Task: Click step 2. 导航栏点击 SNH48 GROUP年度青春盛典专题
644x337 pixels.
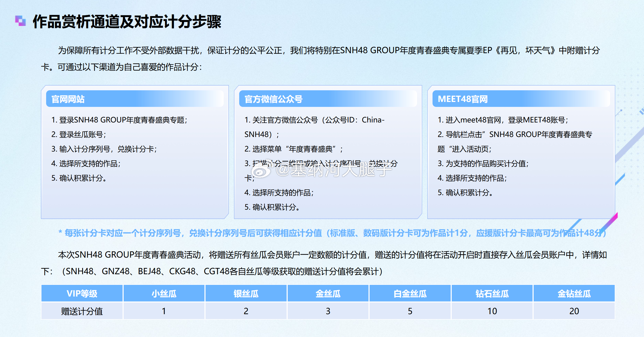Action: (x=515, y=142)
